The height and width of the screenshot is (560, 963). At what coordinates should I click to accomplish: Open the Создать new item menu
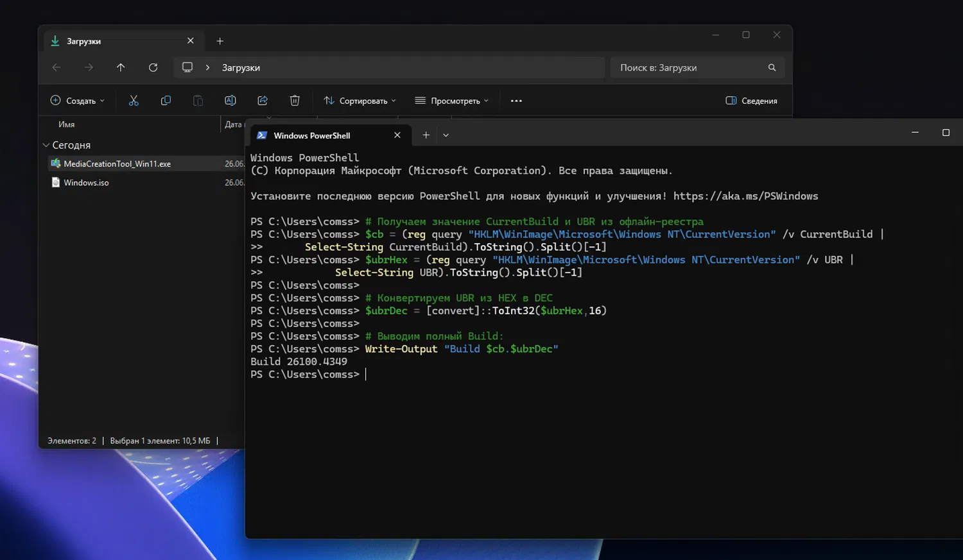coord(77,101)
